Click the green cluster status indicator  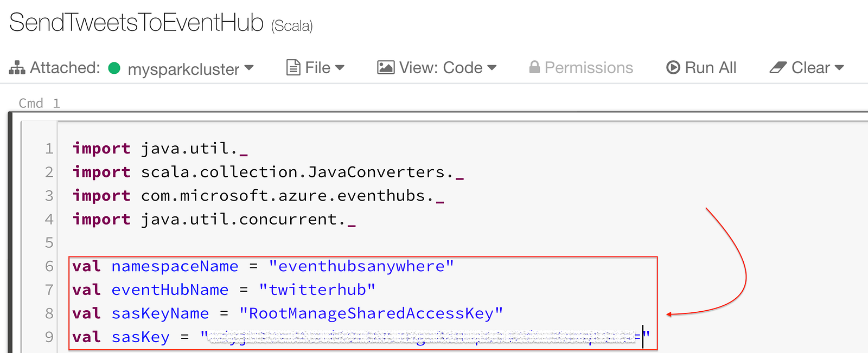114,68
